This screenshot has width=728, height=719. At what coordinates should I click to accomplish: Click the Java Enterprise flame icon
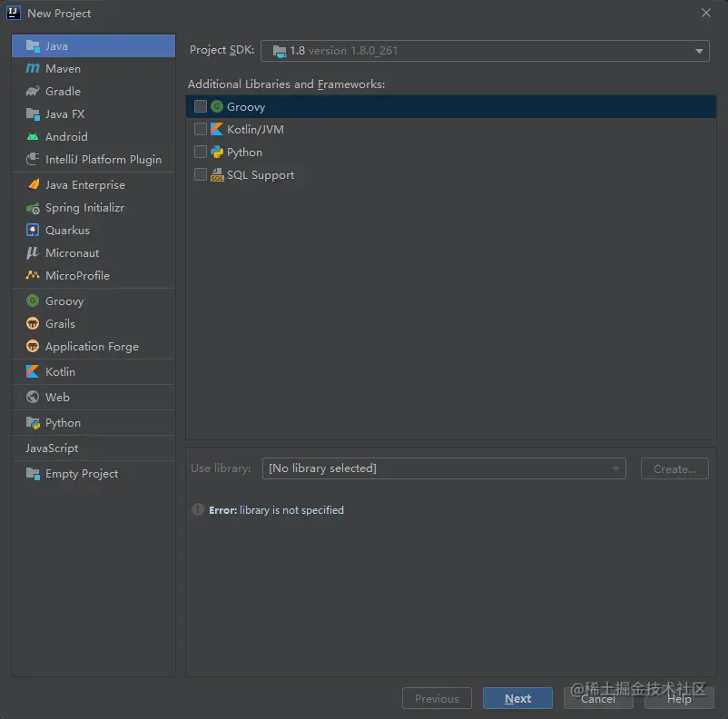33,184
